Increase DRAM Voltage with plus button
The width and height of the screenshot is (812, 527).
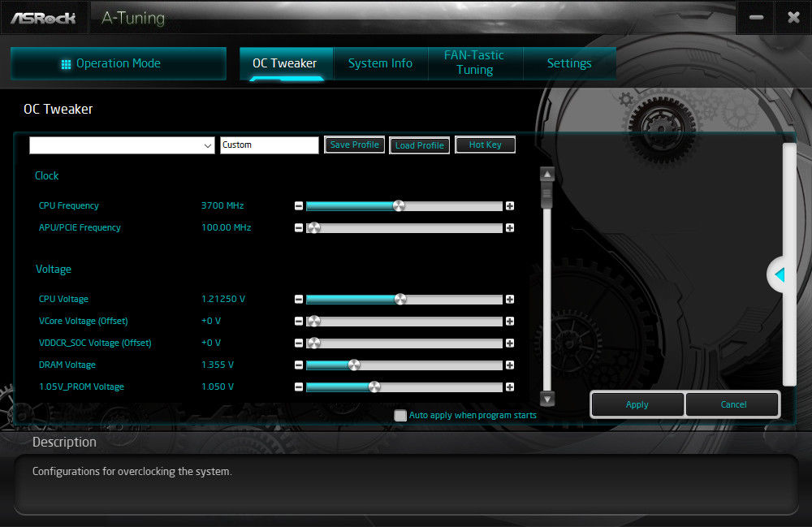pos(510,365)
